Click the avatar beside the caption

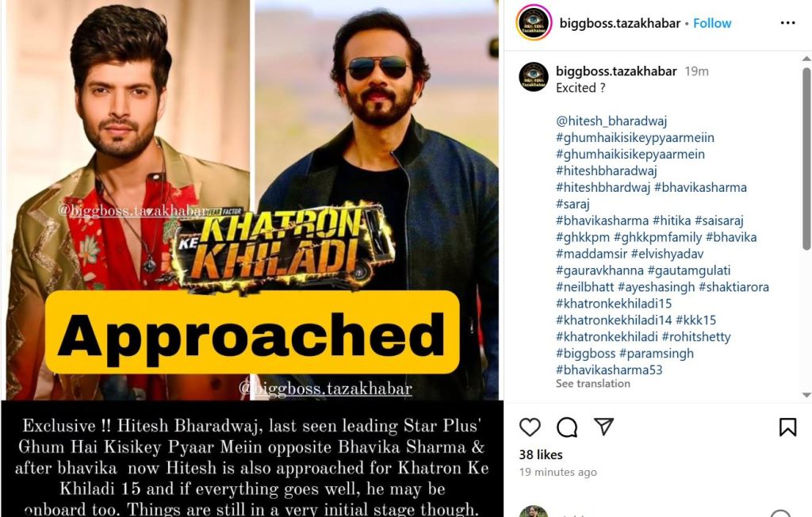pyautogui.click(x=534, y=77)
